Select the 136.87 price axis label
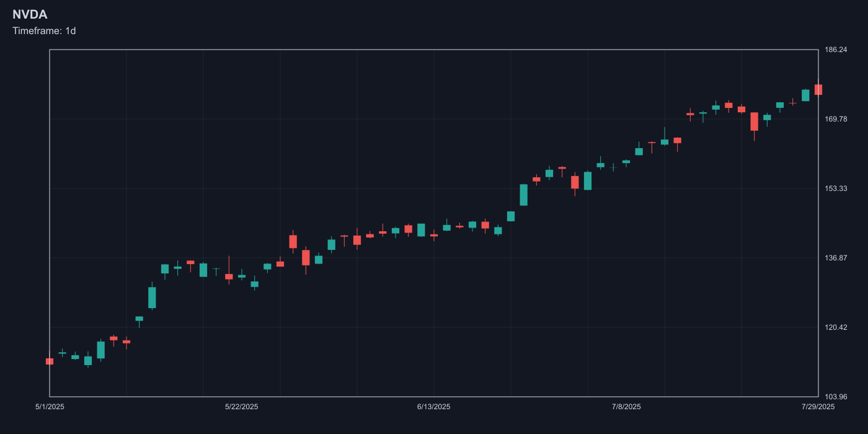The width and height of the screenshot is (868, 434). [836, 258]
